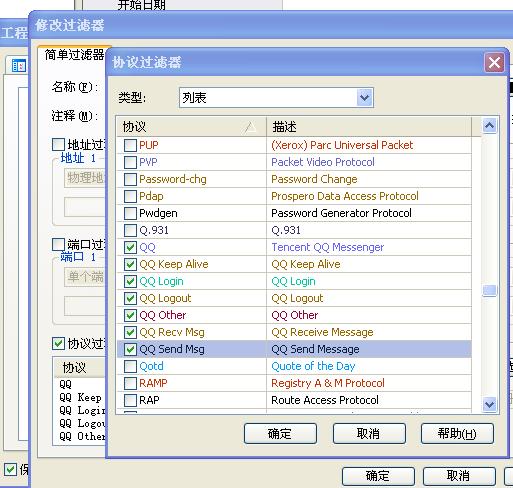
Task: Untick the QQ Recv Msg checkbox
Action: point(130,332)
